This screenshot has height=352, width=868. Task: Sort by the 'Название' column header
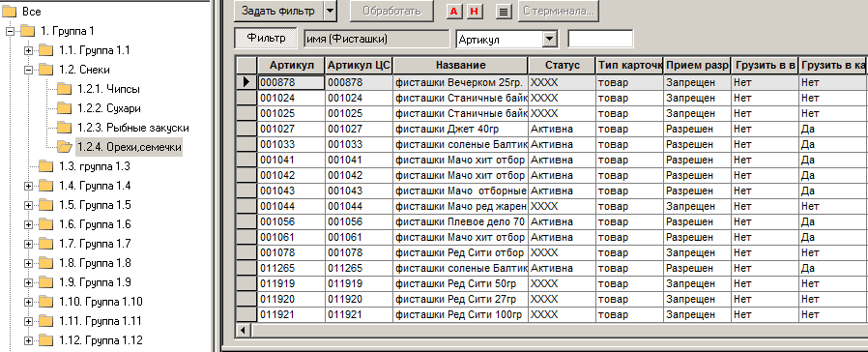[460, 66]
